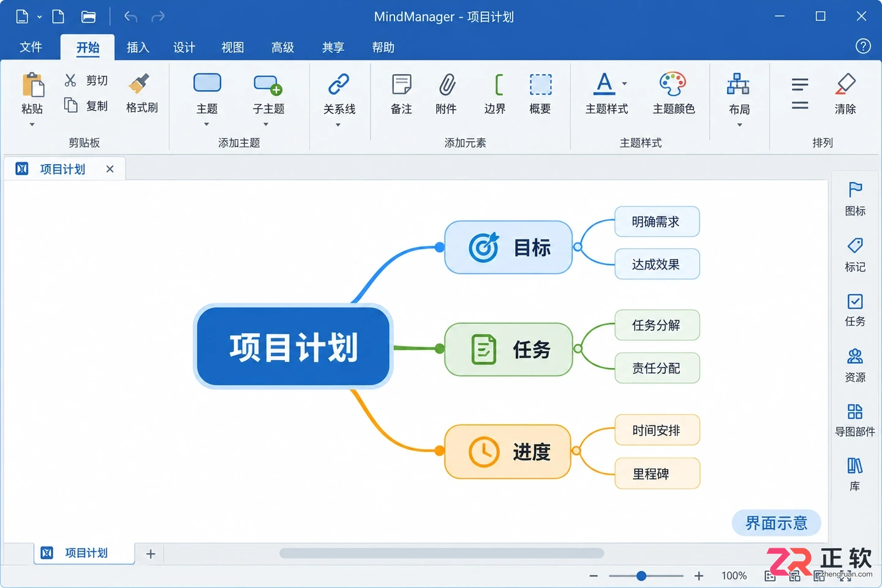This screenshot has height=588, width=882.
Task: Switch to the 插入 ribbon tab
Action: 138,47
